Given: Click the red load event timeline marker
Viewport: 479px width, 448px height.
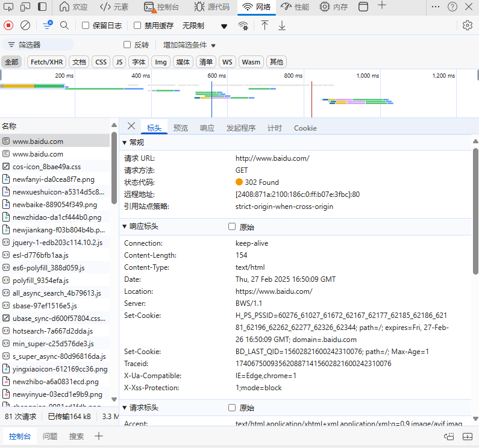Looking at the screenshot, I should [x=312, y=99].
